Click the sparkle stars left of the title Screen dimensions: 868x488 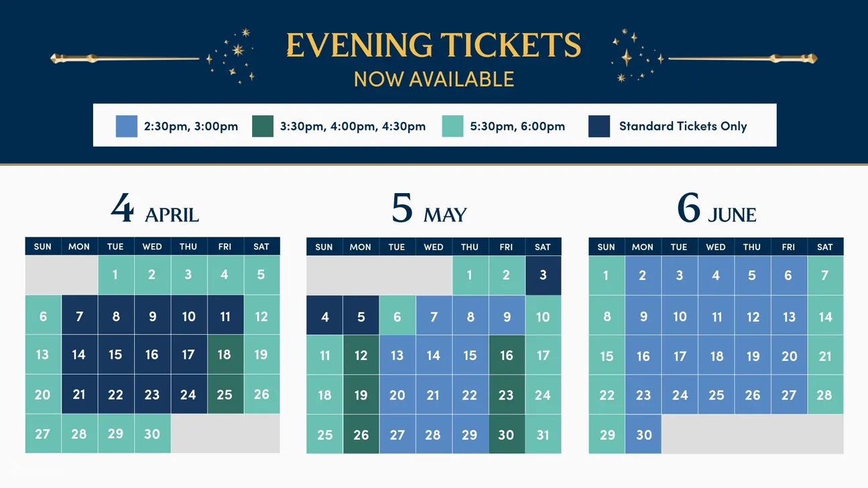coord(231,56)
